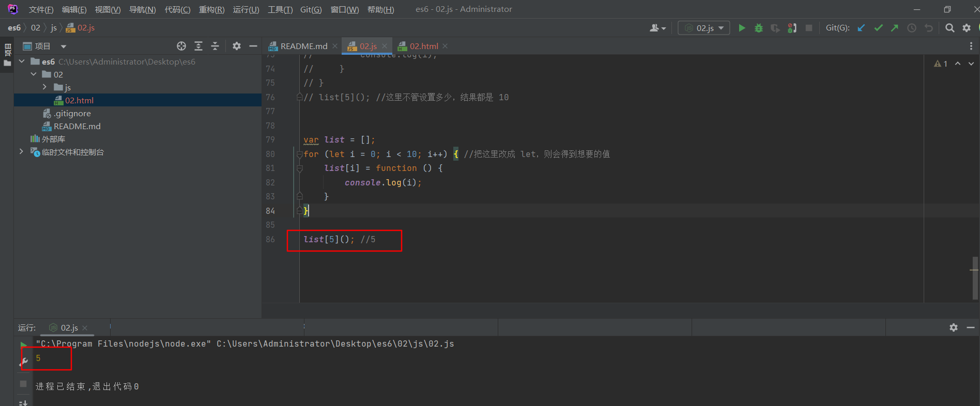Screen dimensions: 980x406
Task: Collapse the es6 root folder
Action: tap(22, 61)
